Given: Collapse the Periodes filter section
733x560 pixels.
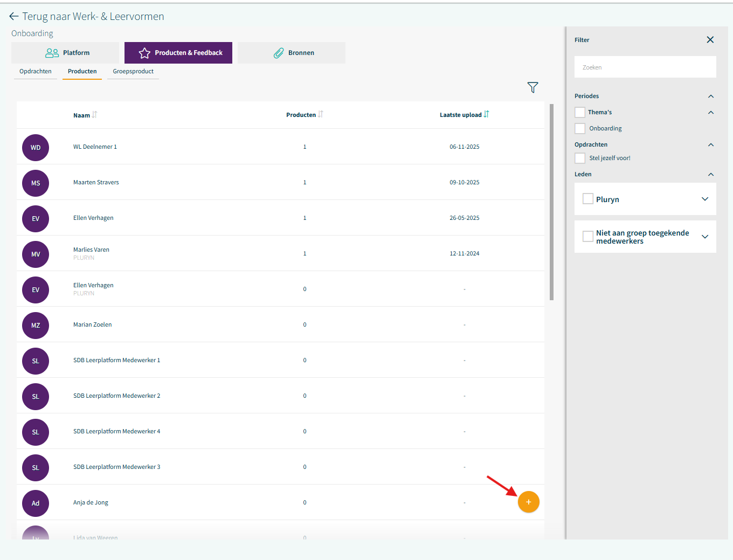Looking at the screenshot, I should pos(710,96).
